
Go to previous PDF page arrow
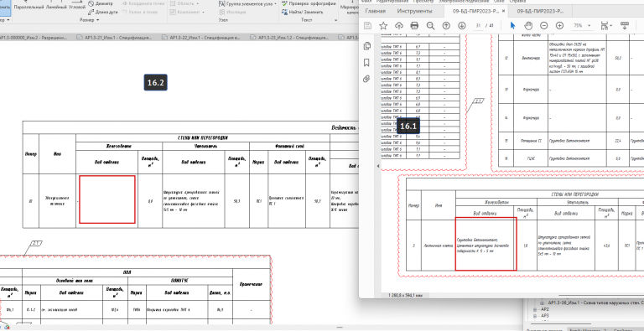[446, 26]
